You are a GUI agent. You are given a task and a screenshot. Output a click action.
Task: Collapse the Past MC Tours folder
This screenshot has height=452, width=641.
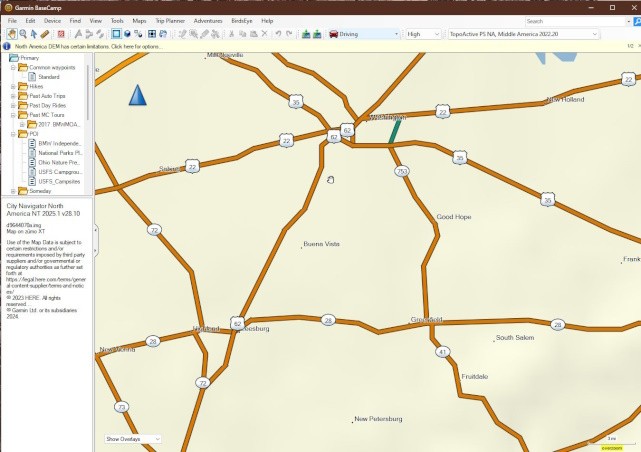[x=13, y=115]
